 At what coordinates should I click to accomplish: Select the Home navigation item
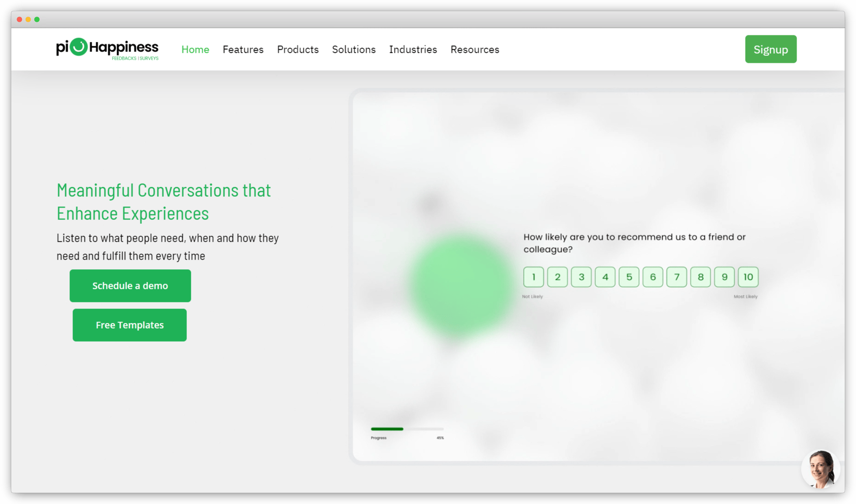point(195,49)
